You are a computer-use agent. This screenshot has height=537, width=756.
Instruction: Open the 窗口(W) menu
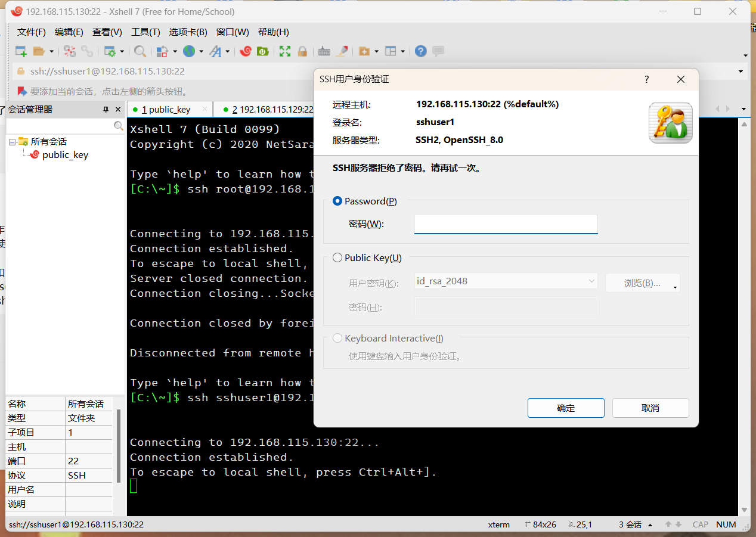[x=233, y=32]
